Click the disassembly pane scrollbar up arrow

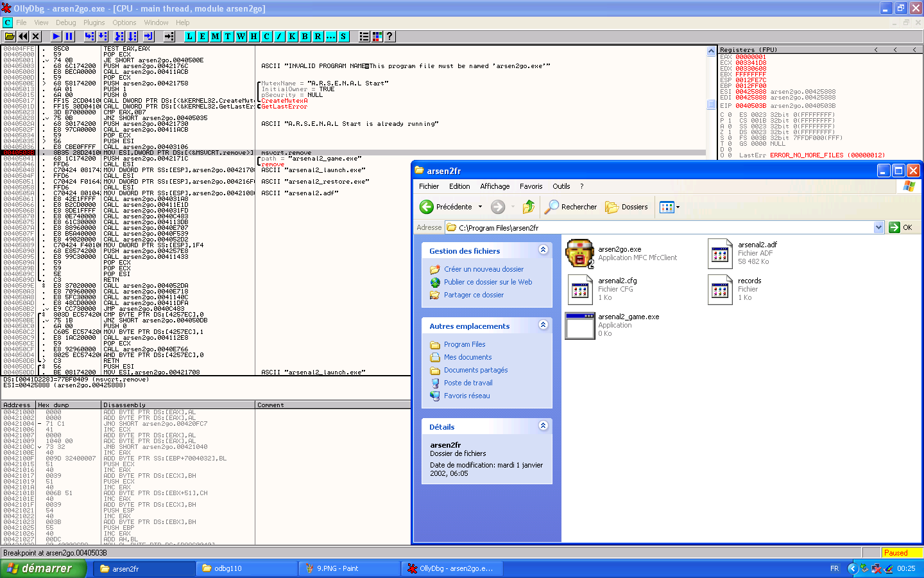711,51
